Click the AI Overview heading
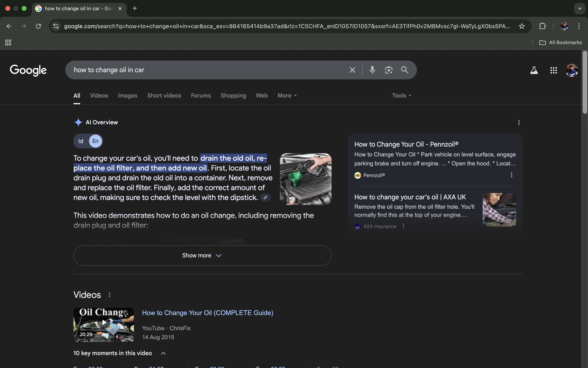 [x=101, y=122]
